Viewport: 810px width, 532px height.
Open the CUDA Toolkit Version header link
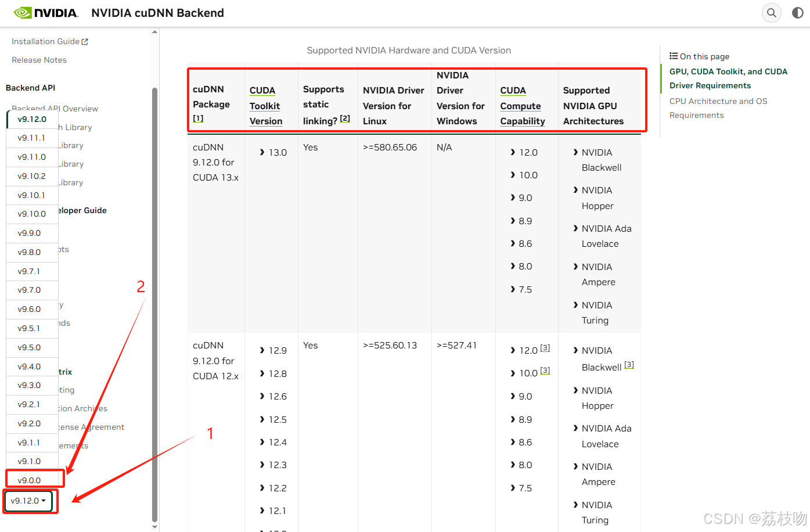pyautogui.click(x=266, y=106)
